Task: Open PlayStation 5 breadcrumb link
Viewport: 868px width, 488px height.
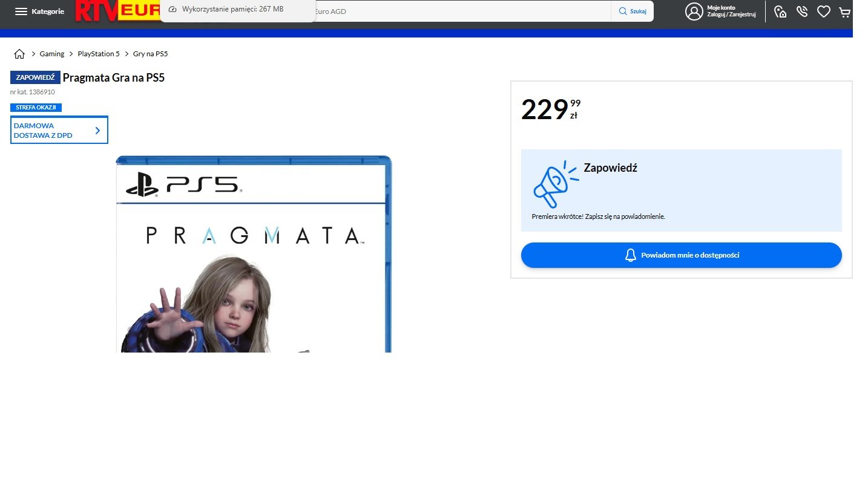Action: (99, 54)
